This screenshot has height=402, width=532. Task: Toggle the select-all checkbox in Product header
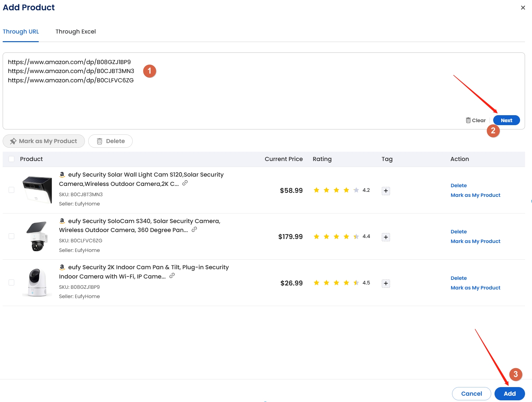12,159
